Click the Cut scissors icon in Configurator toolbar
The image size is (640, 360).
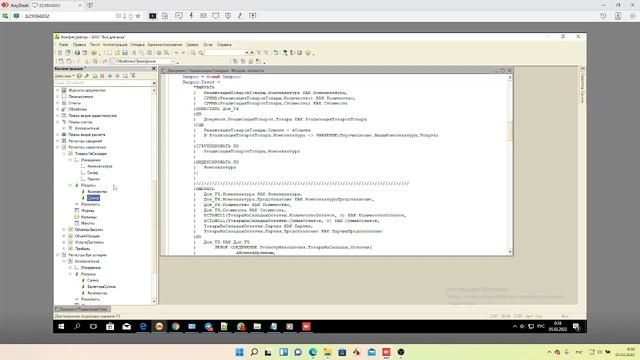click(x=134, y=53)
